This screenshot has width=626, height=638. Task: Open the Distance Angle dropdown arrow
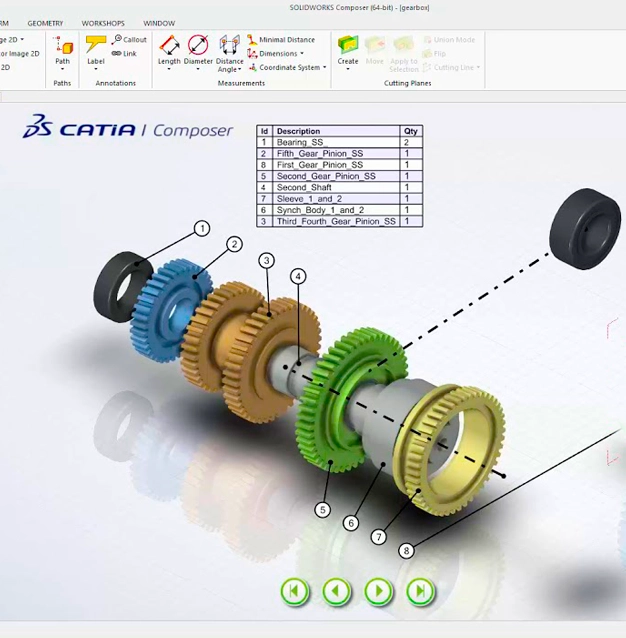pos(240,70)
